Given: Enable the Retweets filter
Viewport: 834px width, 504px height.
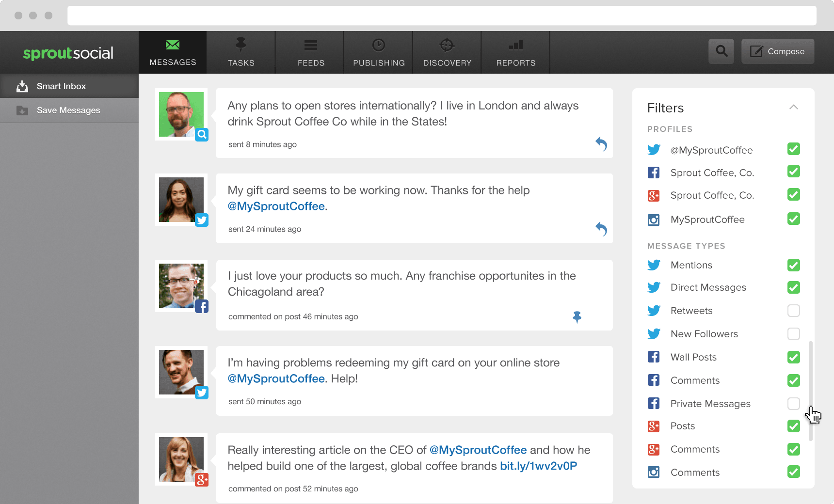Looking at the screenshot, I should tap(794, 311).
